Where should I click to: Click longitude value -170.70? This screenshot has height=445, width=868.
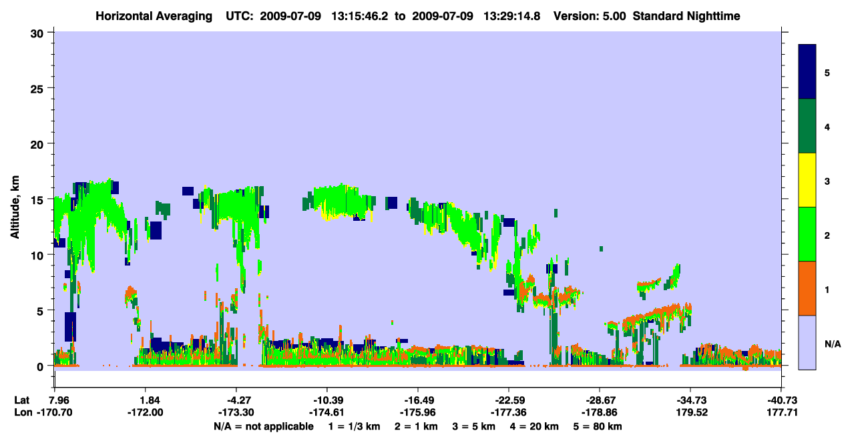[54, 412]
